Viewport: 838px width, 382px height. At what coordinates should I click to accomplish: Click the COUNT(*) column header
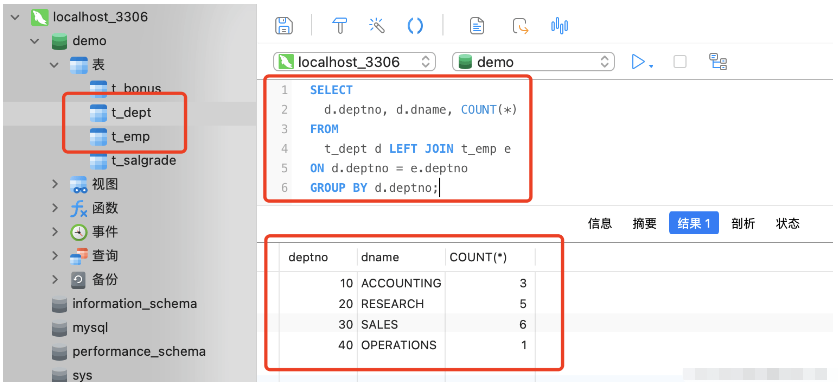pos(490,257)
